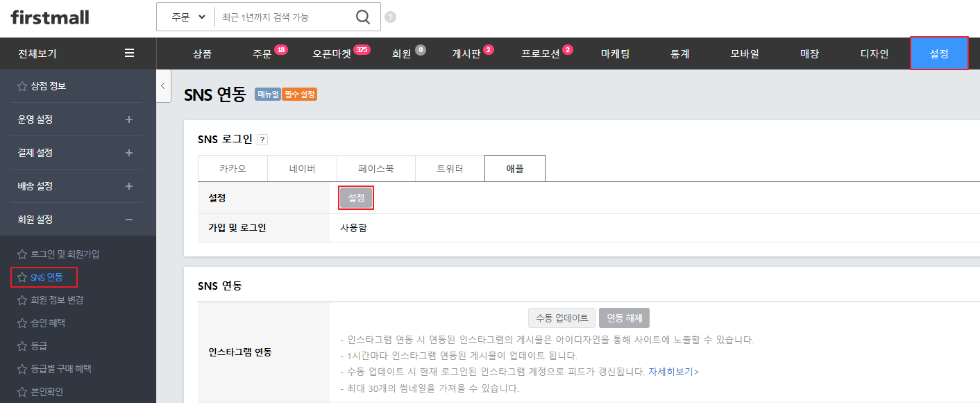Click the star icon beside 회원 정보 변경
Image resolution: width=980 pixels, height=403 pixels.
22,300
